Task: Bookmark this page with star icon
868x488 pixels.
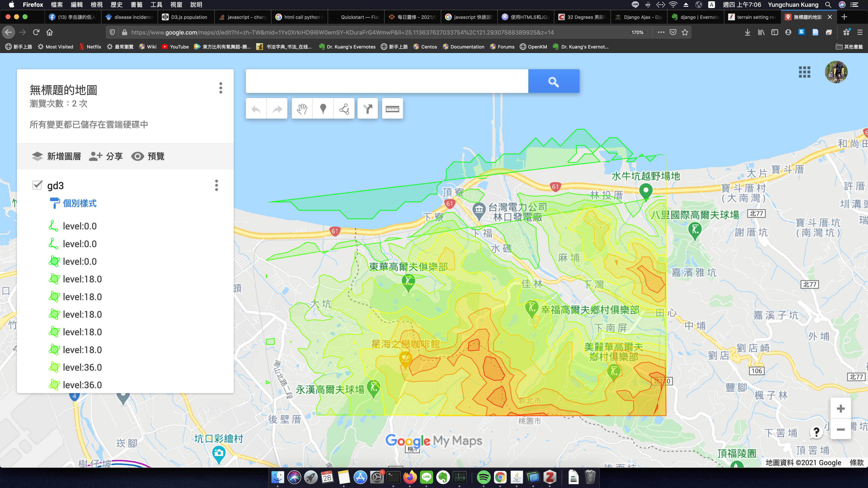Action: (x=685, y=32)
